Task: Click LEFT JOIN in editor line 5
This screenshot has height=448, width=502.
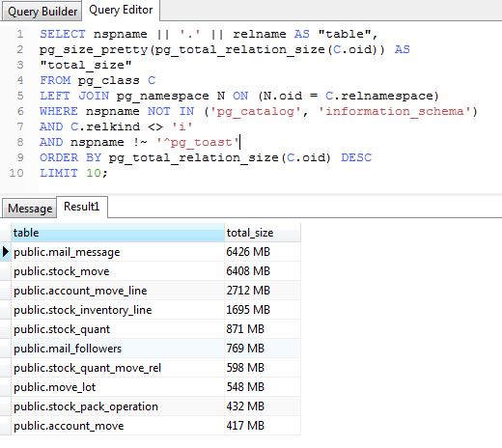Action: (x=74, y=96)
